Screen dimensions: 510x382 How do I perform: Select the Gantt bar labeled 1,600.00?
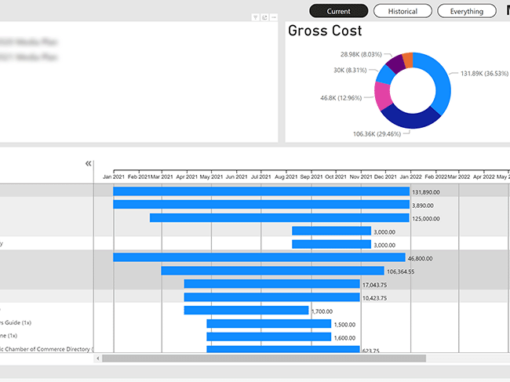point(269,337)
